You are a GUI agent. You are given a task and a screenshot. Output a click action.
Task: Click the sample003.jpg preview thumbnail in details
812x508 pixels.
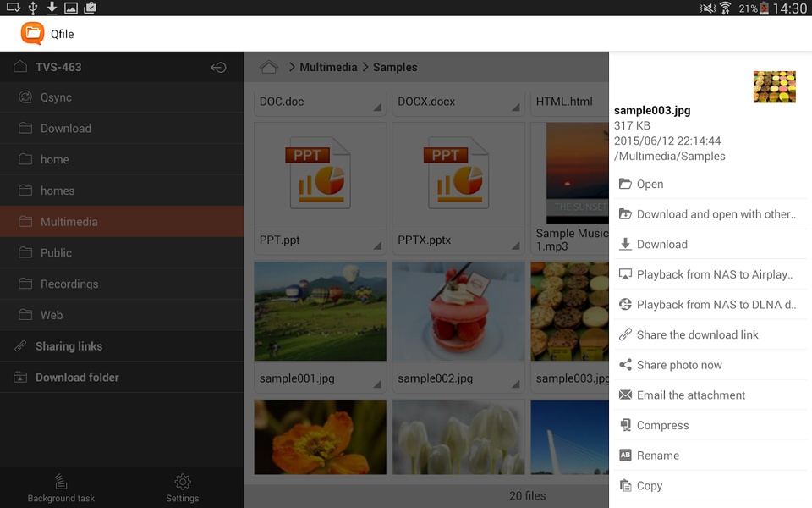click(774, 87)
